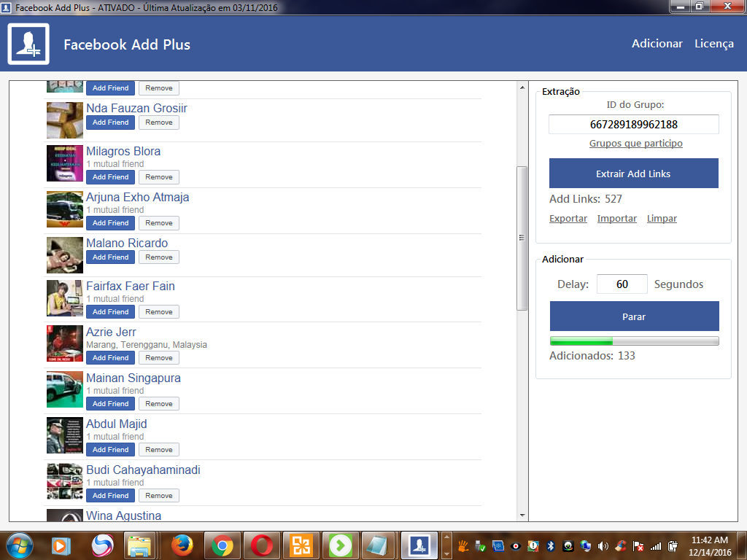Screen dimensions: 747x560
Task: Click the volume speaker tray icon
Action: [603, 546]
